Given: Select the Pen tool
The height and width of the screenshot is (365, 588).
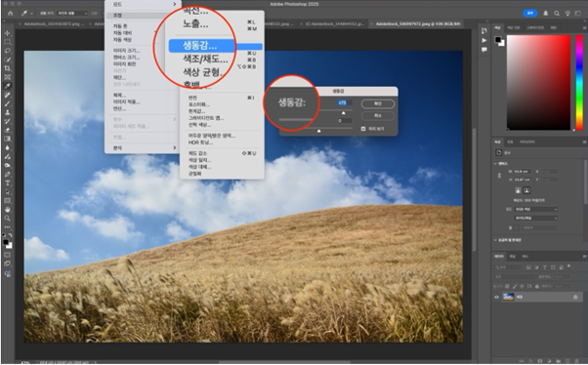Looking at the screenshot, I should click(x=7, y=175).
